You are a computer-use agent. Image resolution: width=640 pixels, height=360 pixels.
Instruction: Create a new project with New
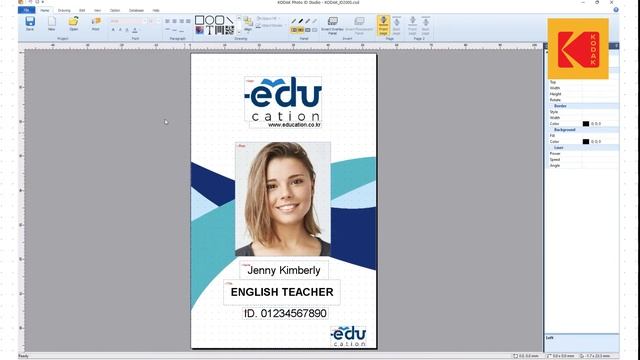pyautogui.click(x=51, y=23)
